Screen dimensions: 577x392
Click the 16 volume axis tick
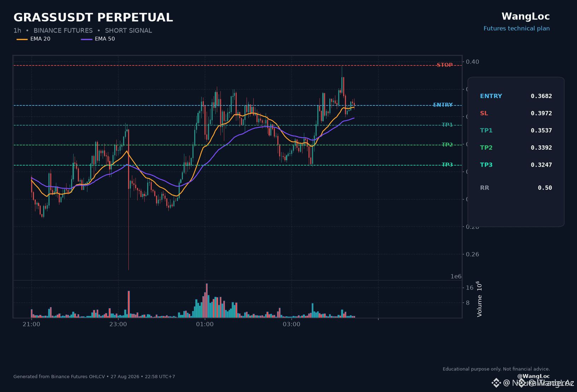[x=470, y=288]
